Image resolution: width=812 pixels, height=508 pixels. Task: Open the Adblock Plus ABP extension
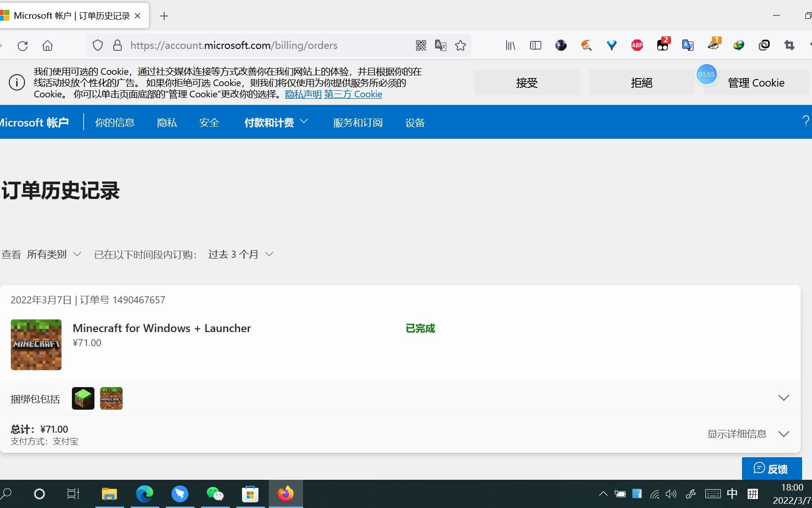tap(637, 46)
